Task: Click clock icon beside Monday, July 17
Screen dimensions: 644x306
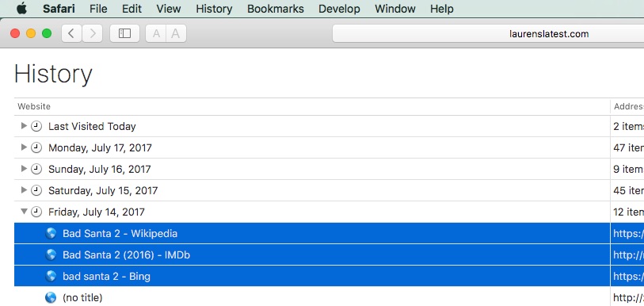Action: pyautogui.click(x=36, y=147)
